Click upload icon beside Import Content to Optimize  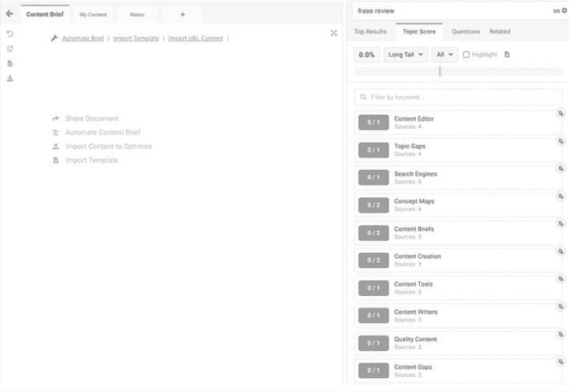[56, 146]
